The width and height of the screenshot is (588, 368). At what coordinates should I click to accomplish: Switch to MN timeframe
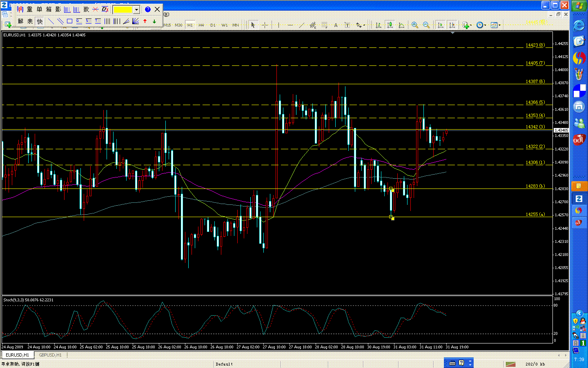coord(236,25)
